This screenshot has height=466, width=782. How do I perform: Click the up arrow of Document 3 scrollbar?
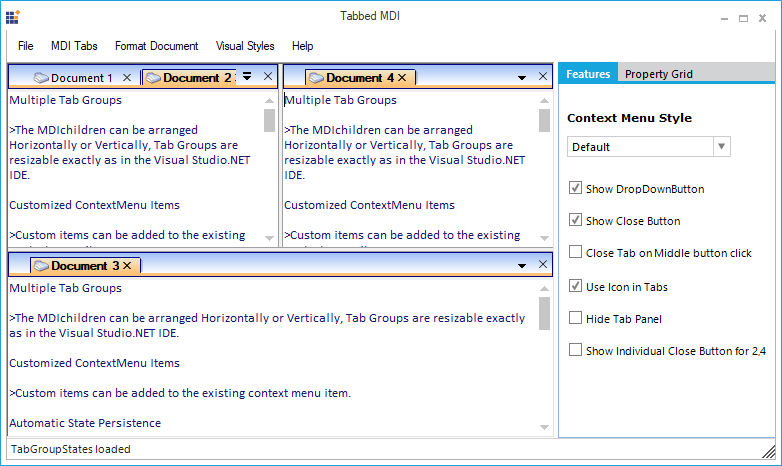(544, 289)
